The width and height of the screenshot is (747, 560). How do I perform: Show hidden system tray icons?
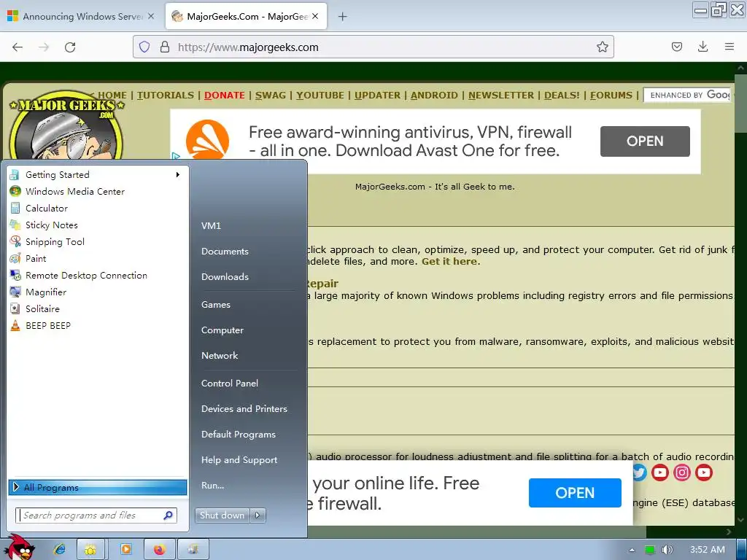[632, 550]
